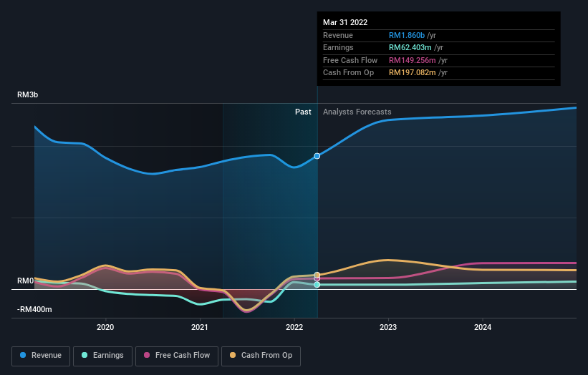Viewport: 588px width, 375px height.
Task: Toggle the Free Cash Flow legend series
Action: 177,356
